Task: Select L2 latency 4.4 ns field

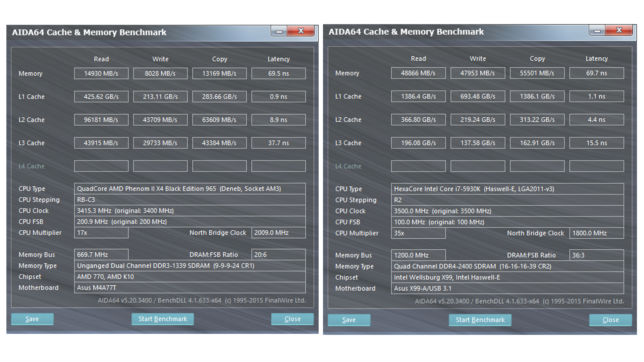Action: (597, 120)
